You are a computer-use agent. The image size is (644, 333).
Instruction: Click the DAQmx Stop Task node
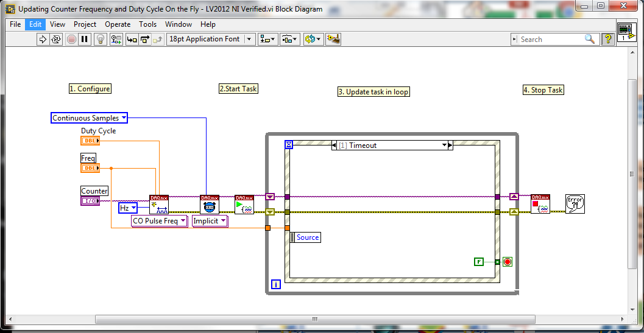(x=540, y=204)
